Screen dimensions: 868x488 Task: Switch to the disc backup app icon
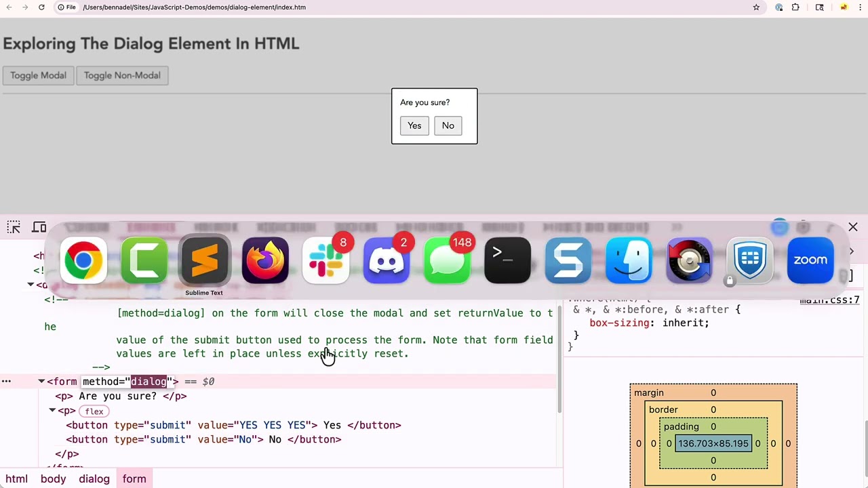(690, 260)
